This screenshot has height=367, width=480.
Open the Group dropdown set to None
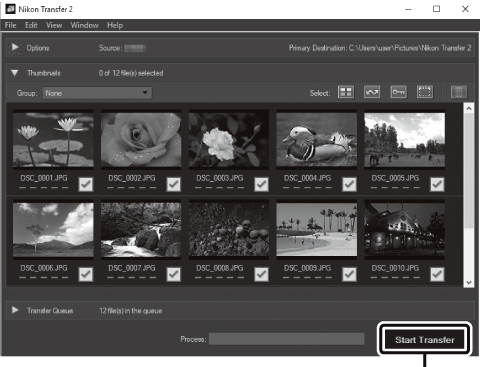point(97,93)
